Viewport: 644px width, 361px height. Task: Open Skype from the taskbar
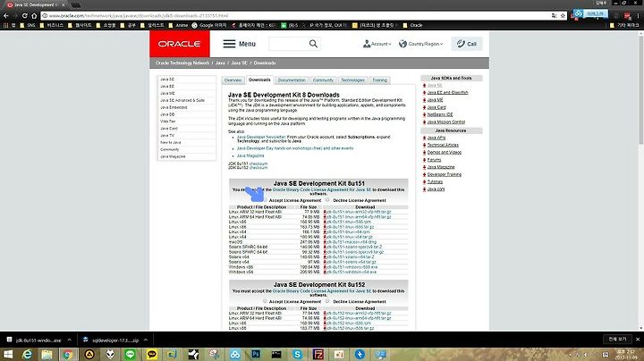tap(297, 354)
